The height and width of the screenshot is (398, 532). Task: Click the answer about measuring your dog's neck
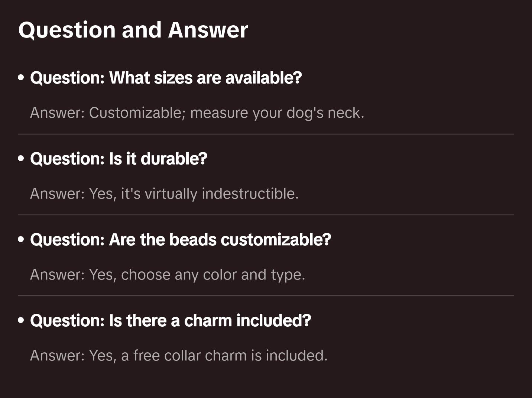pos(197,113)
